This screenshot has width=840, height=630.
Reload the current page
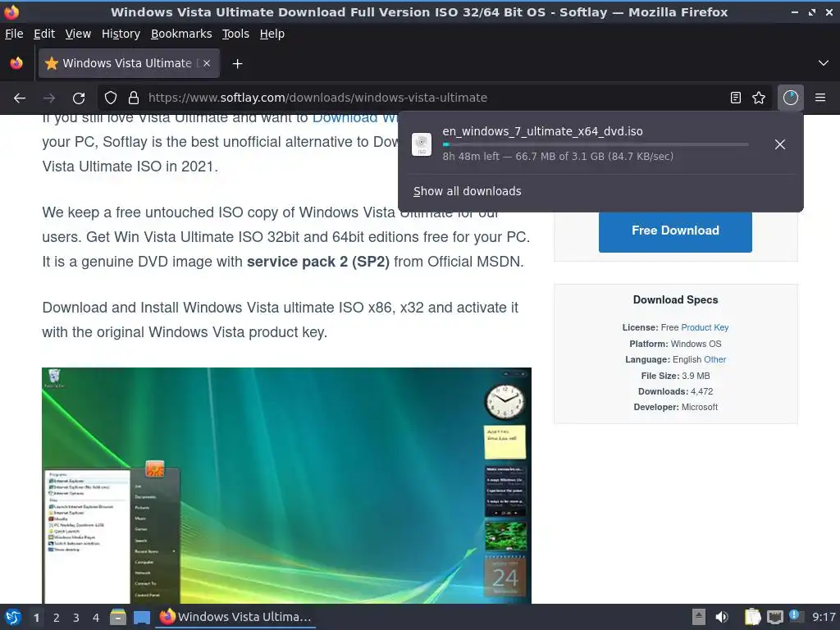[x=79, y=98]
